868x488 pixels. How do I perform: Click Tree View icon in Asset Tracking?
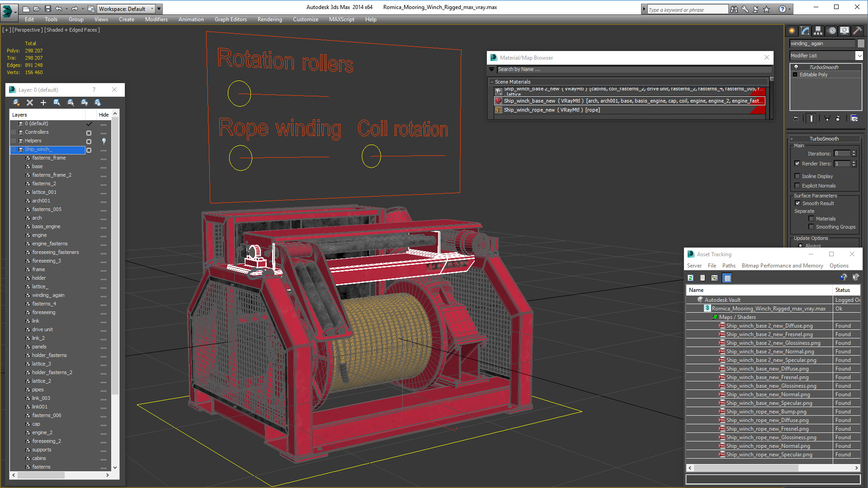(x=715, y=278)
